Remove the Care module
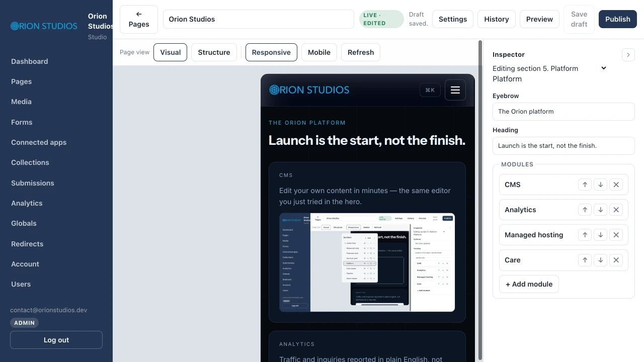This screenshot has width=644, height=362. tap(616, 260)
